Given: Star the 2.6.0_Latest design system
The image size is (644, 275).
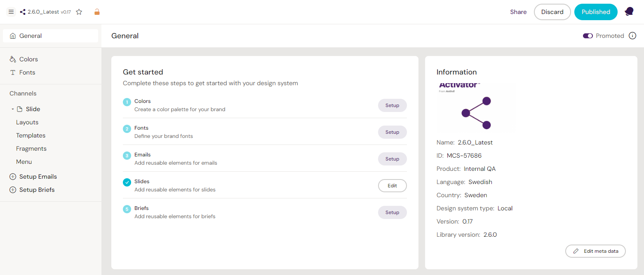Looking at the screenshot, I should [79, 12].
